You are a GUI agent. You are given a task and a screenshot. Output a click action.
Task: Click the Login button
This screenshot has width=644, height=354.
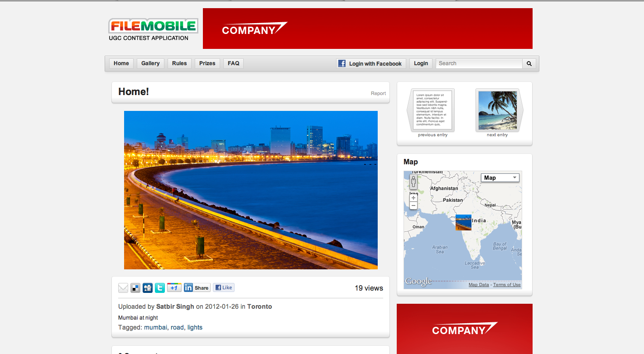[421, 63]
